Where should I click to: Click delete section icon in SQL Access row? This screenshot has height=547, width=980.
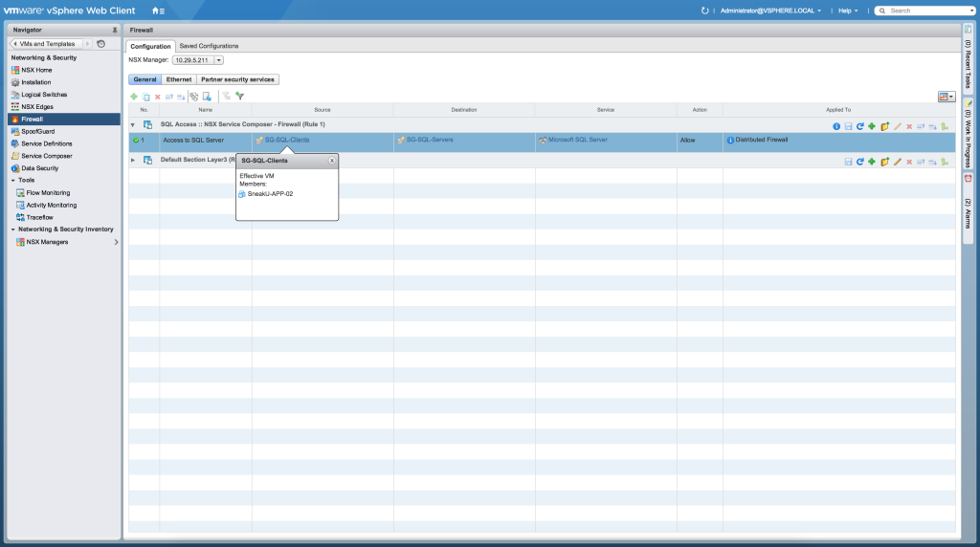click(909, 127)
